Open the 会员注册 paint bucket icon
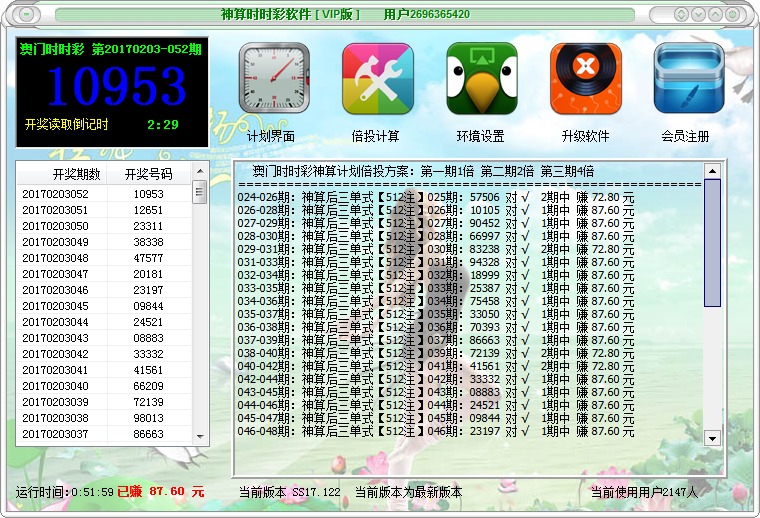The width and height of the screenshot is (760, 518). point(689,78)
